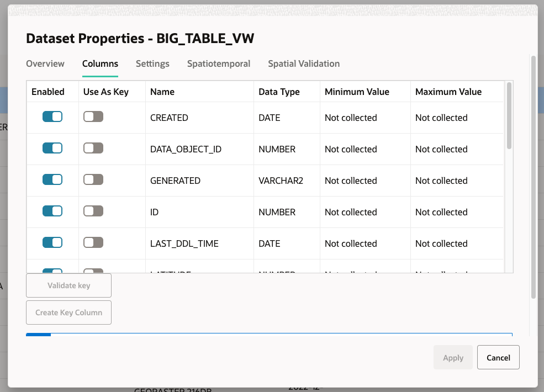Turn on Use As Key for LAST_DDL_TIME
This screenshot has height=392, width=544.
(x=93, y=242)
